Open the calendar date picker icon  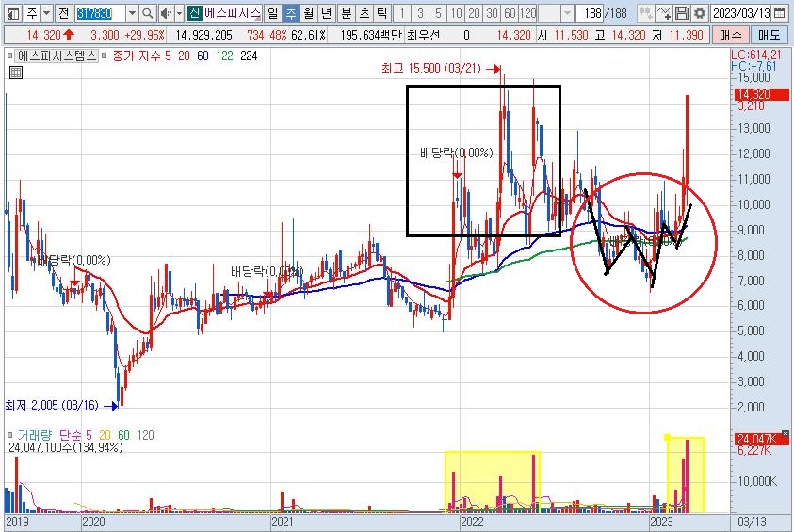click(780, 13)
